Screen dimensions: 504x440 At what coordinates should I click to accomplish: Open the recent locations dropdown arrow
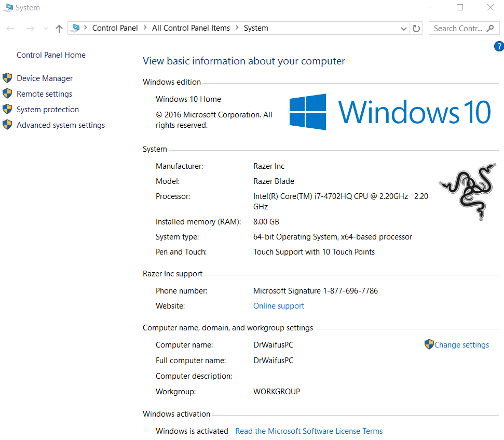pyautogui.click(x=46, y=29)
